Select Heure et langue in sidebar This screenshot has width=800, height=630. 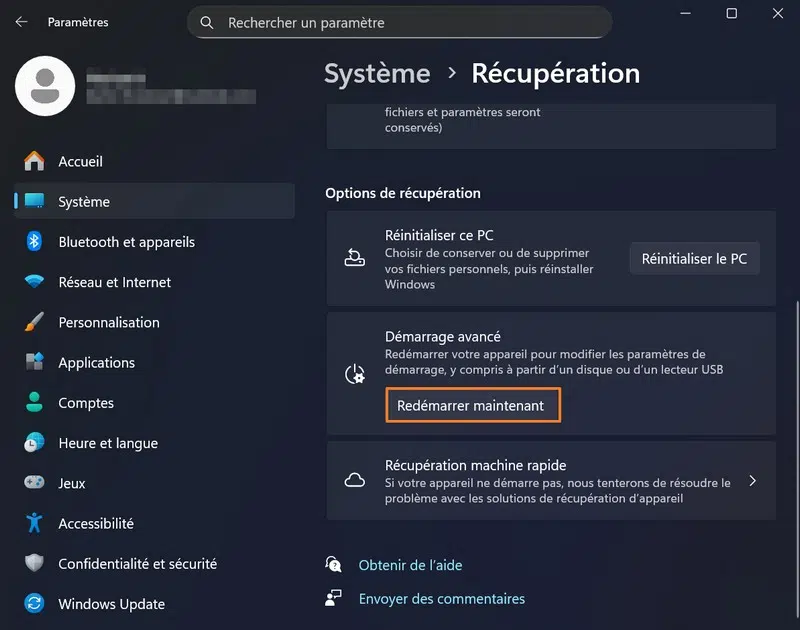tap(108, 443)
